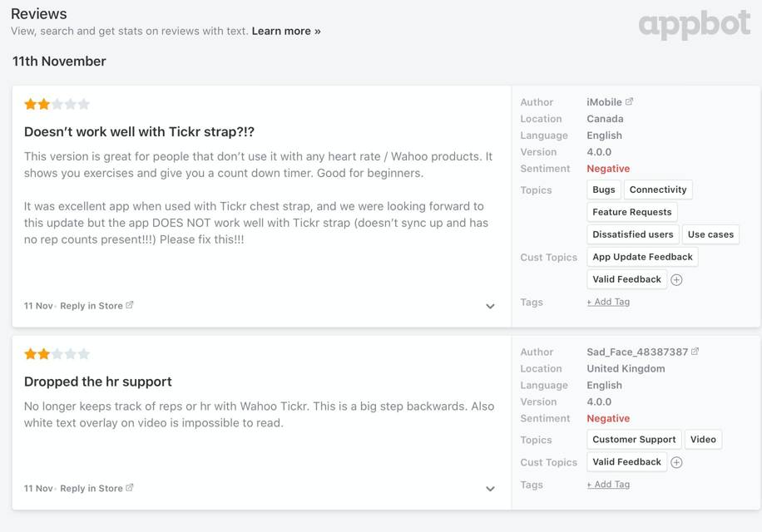Open Sad_Face_48387387 author external link icon

click(695, 352)
